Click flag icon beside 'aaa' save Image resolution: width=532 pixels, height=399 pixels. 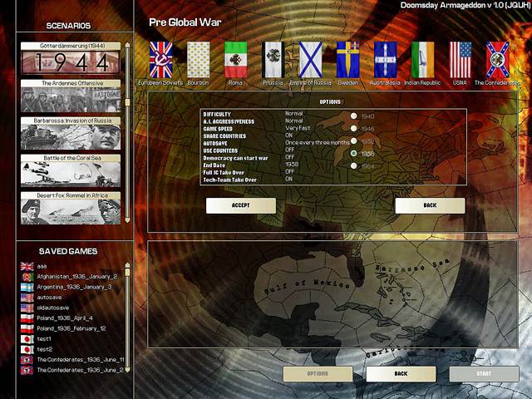27,267
